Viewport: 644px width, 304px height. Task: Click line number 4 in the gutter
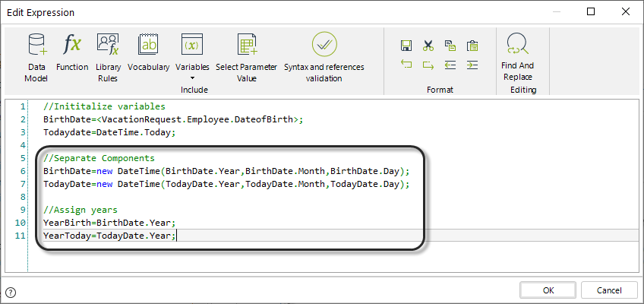click(x=23, y=145)
